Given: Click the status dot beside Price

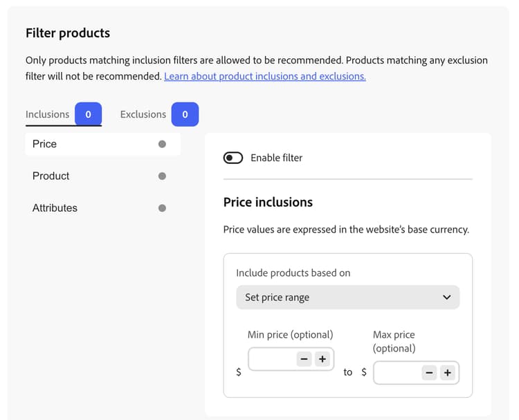Looking at the screenshot, I should pyautogui.click(x=162, y=144).
